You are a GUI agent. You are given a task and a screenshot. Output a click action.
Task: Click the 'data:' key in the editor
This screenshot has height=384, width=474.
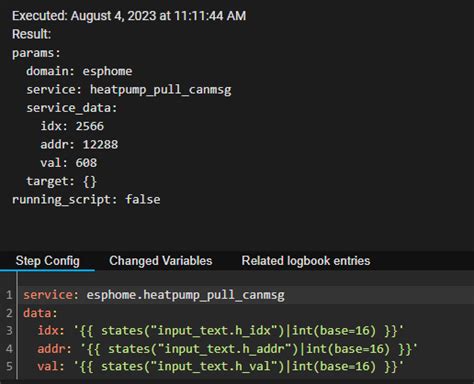tap(40, 313)
